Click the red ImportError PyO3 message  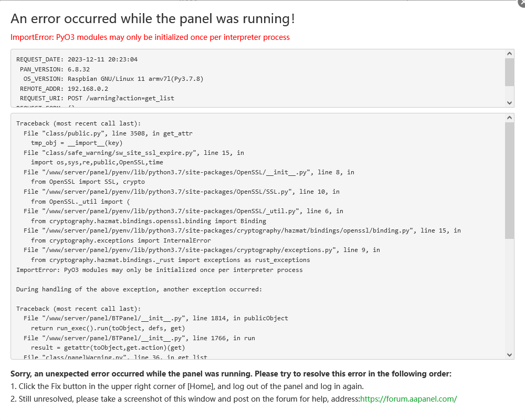tap(150, 37)
